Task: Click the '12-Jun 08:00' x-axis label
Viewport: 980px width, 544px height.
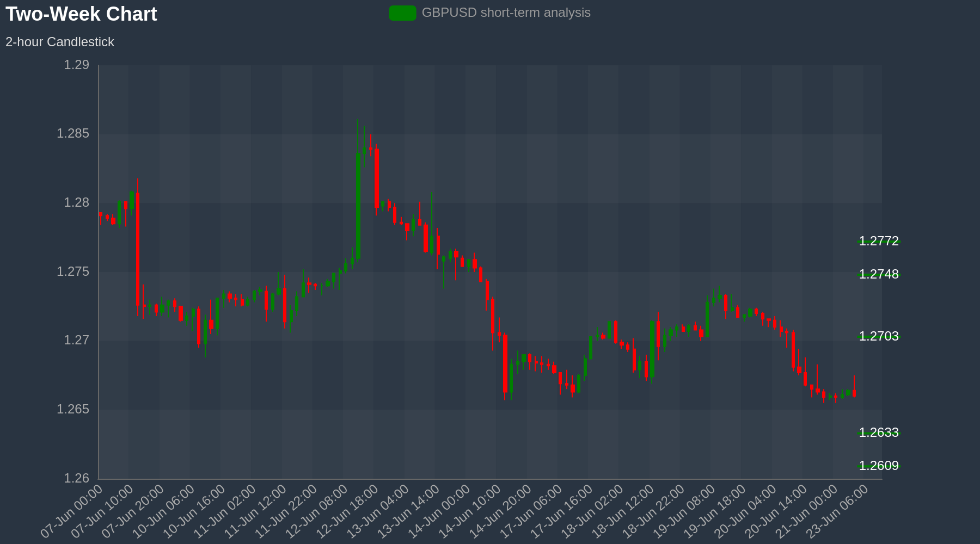Action: coord(317,511)
